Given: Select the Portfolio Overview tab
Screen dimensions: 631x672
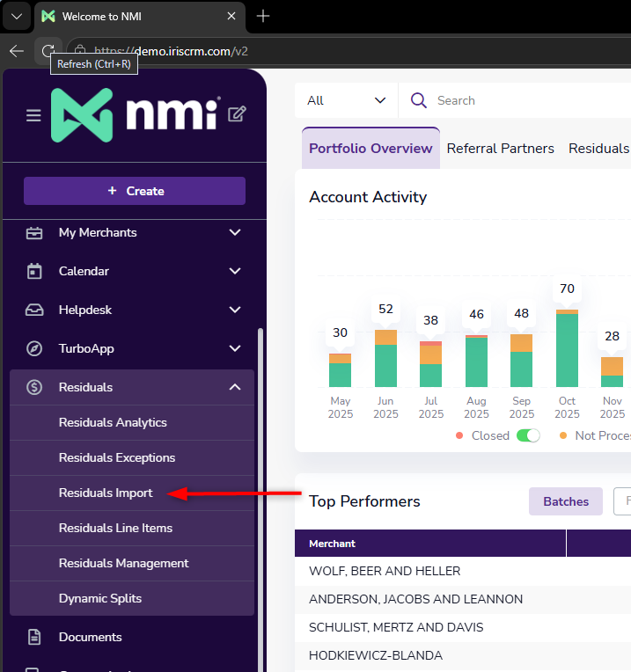Looking at the screenshot, I should pos(371,149).
